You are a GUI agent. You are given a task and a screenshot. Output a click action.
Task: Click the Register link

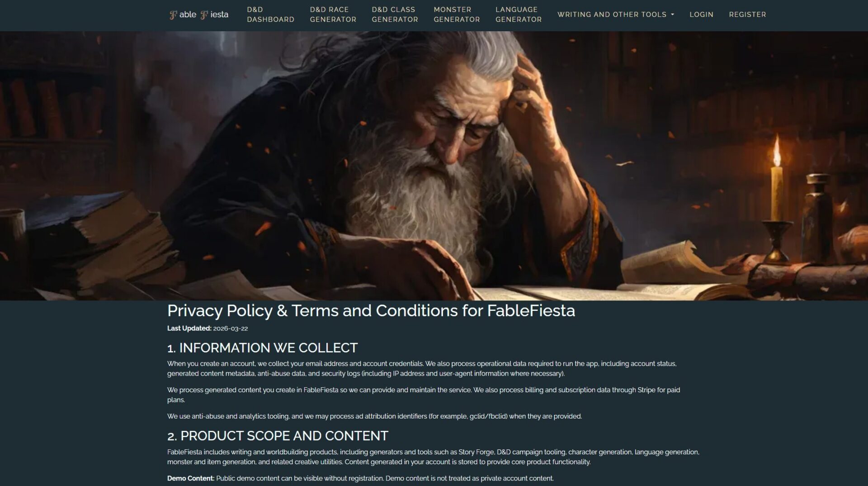coord(747,14)
